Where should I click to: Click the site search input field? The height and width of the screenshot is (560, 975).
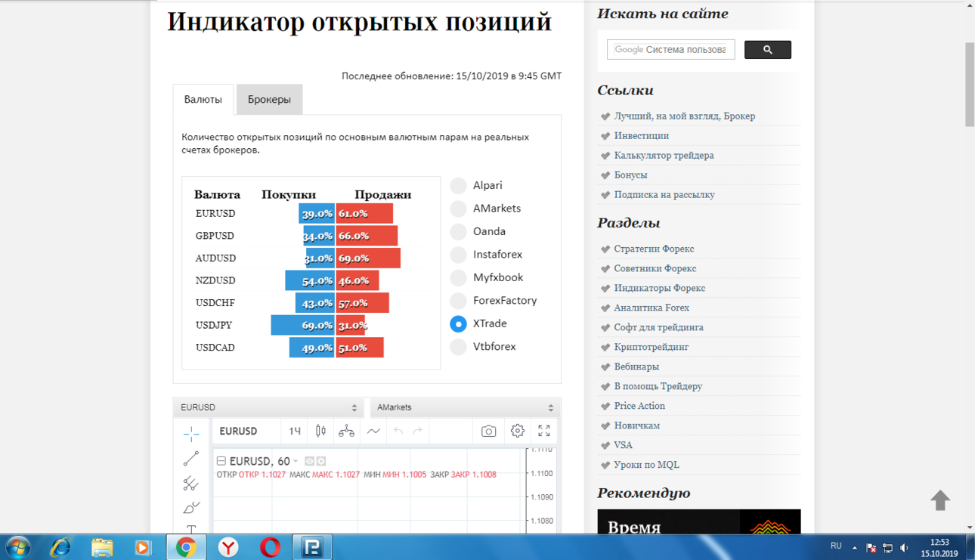670,50
